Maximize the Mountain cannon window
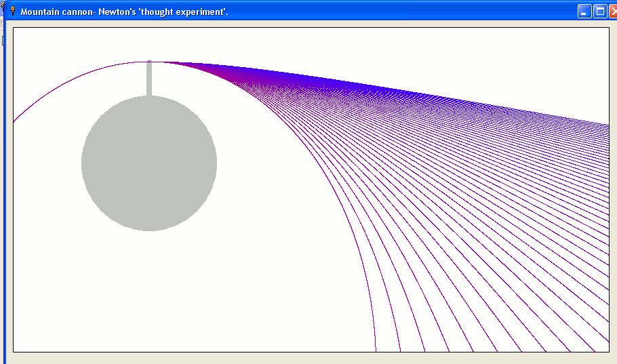617x364 pixels. tap(600, 12)
